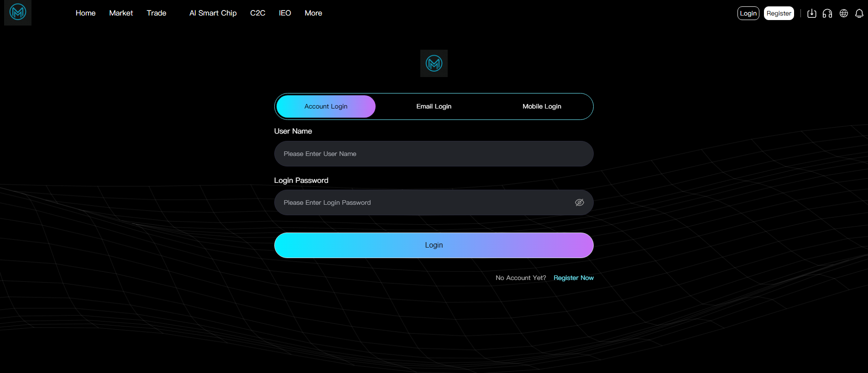Click the 'User Name' field label
The width and height of the screenshot is (868, 373).
point(293,131)
